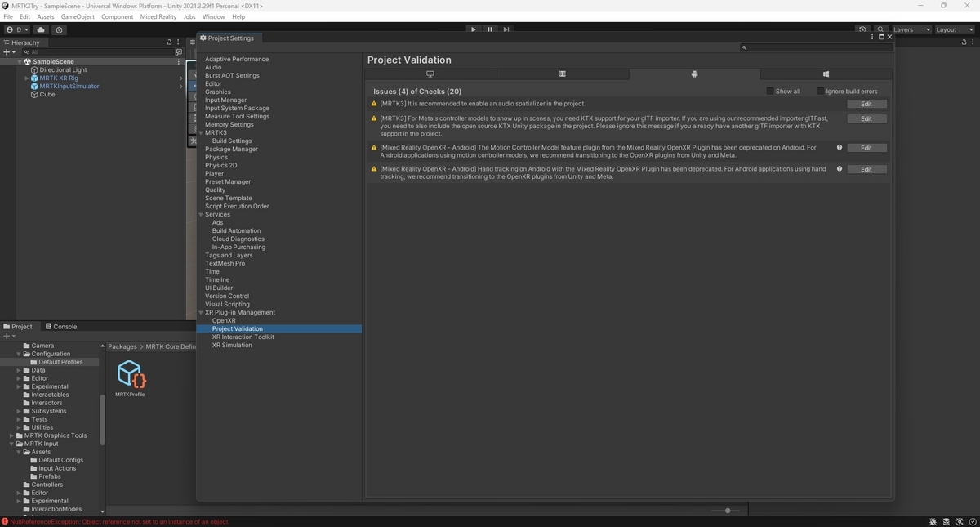
Task: Select the UWP platform validation tab
Action: pos(826,74)
